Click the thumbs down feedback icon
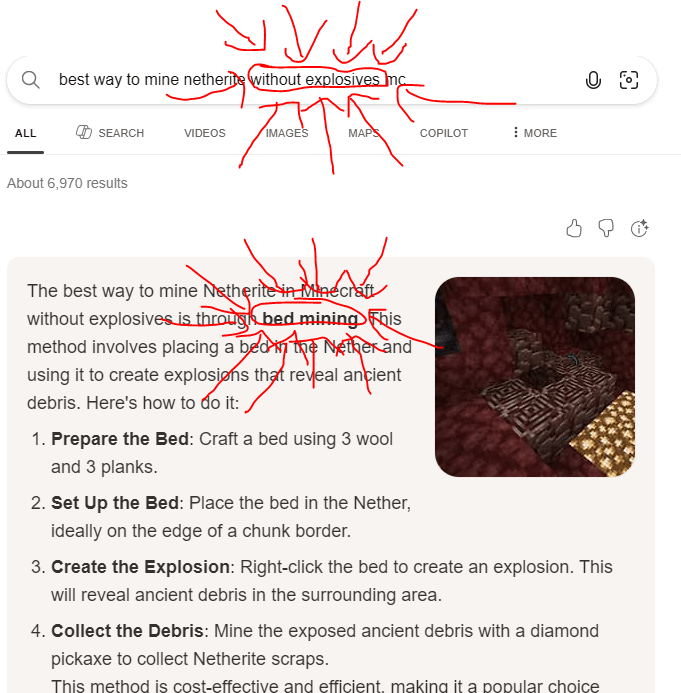Viewport: 681px width, 693px height. click(x=606, y=228)
